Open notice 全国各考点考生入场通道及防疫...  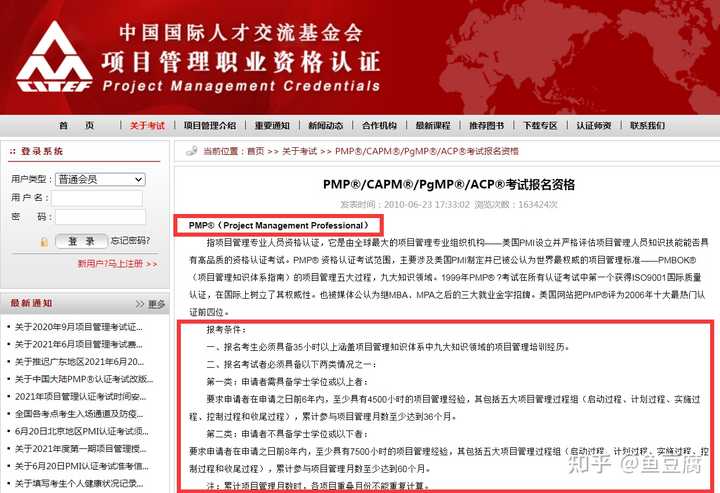(79, 414)
